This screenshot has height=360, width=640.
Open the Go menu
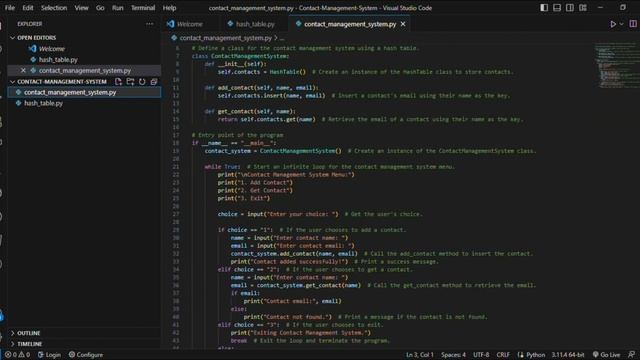coord(100,8)
